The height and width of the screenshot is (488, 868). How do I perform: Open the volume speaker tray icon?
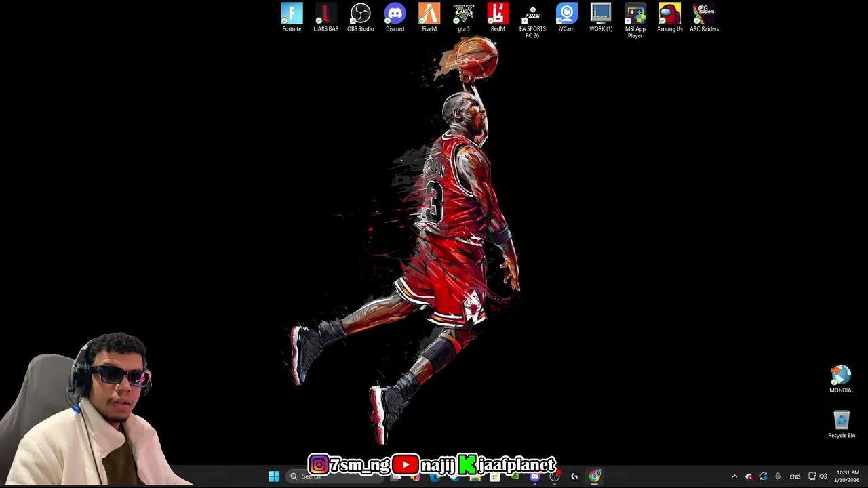click(823, 476)
